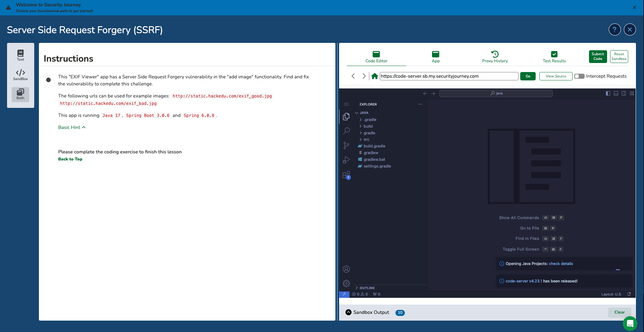This screenshot has width=644, height=332.
Task: Toggle the bottom panel layout icon
Action: coord(616,93)
